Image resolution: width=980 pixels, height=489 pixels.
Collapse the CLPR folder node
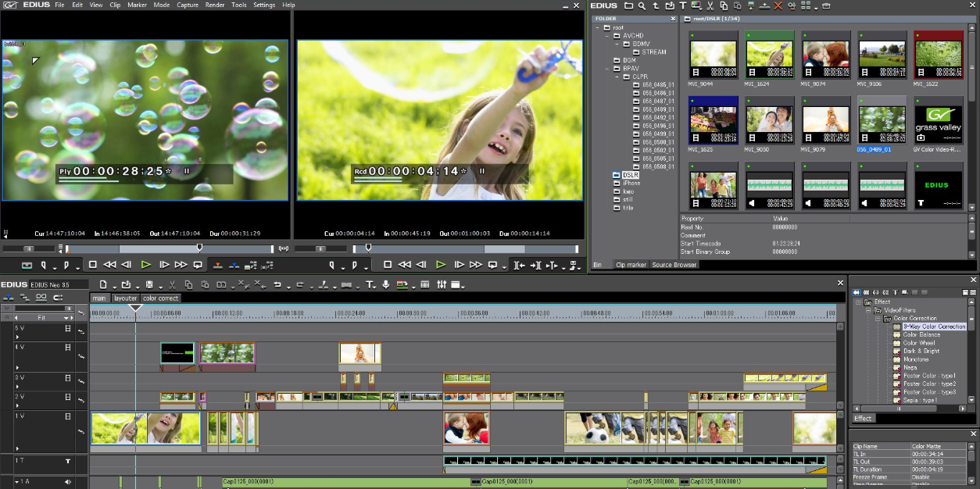pos(616,77)
